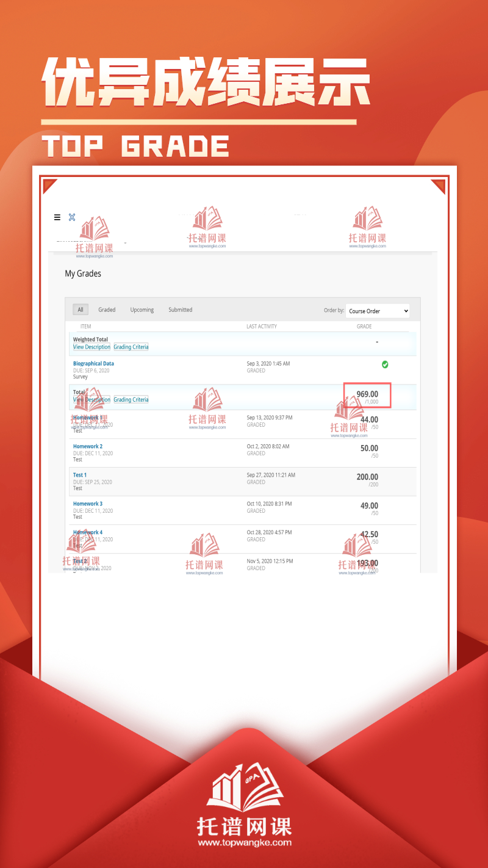Click the DUE: SEP 6, 2020 date
Viewport: 488px width, 868px height.
tap(91, 371)
